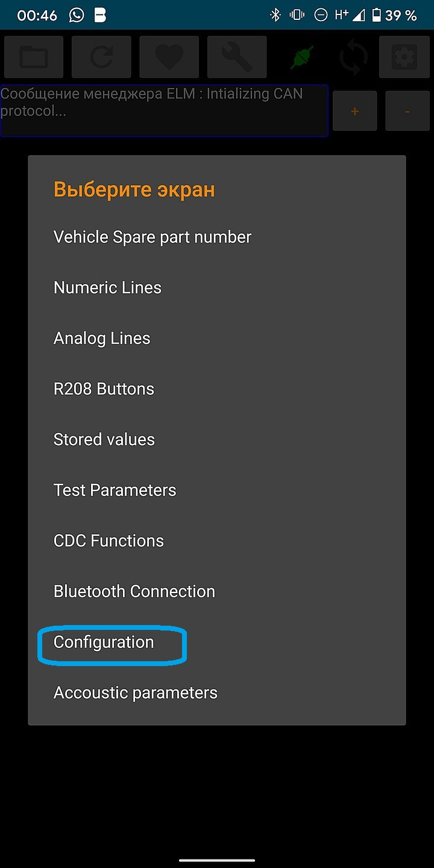Screen dimensions: 434x868
Task: Open the gear settings icon
Action: pyautogui.click(x=404, y=57)
